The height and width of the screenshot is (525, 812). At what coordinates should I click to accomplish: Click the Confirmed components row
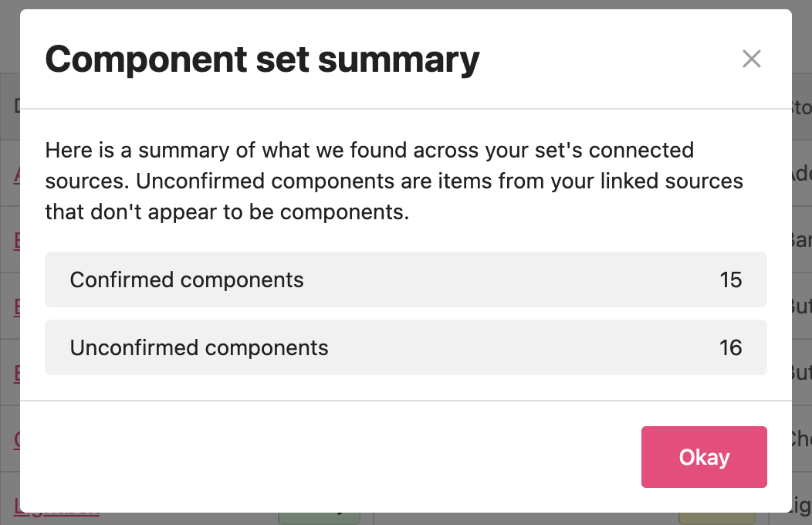pyautogui.click(x=405, y=279)
